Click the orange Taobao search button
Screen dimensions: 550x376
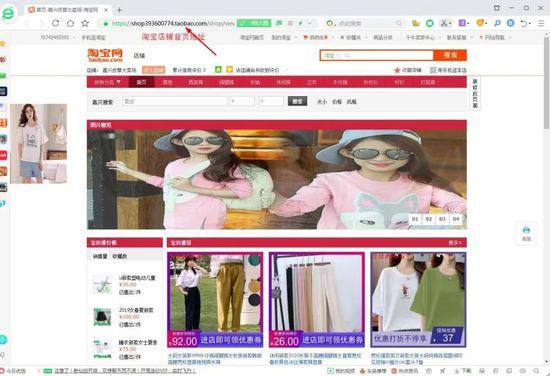coord(450,55)
